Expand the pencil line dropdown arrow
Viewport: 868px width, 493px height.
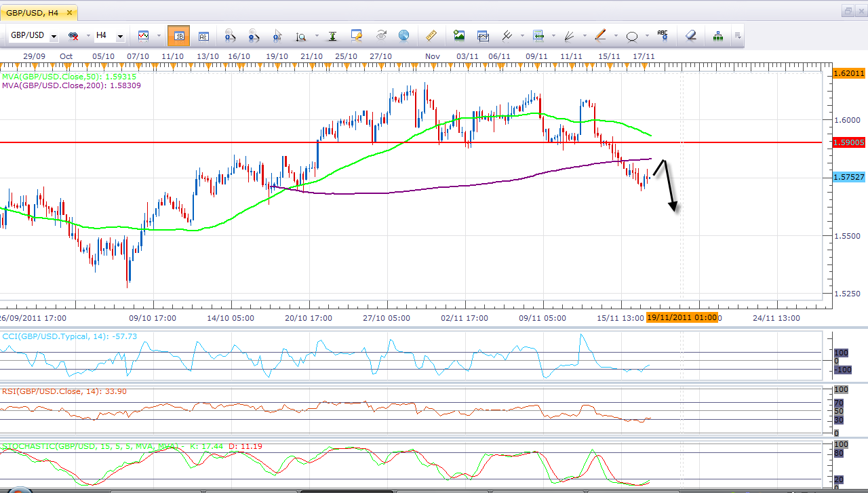point(615,35)
